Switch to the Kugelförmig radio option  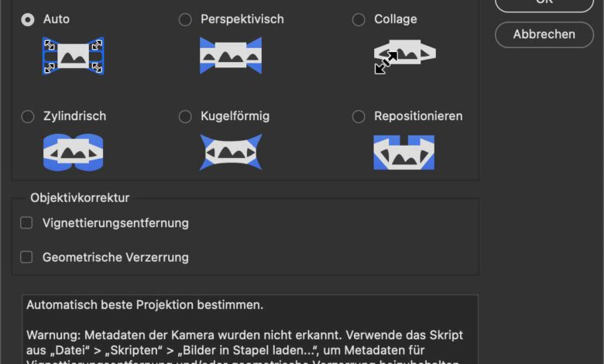click(185, 116)
